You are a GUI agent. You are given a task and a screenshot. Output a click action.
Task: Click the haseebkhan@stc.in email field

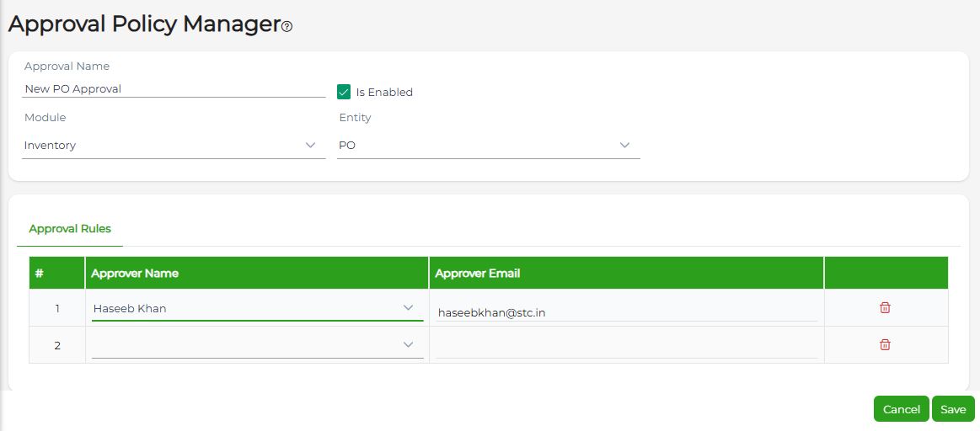(626, 312)
